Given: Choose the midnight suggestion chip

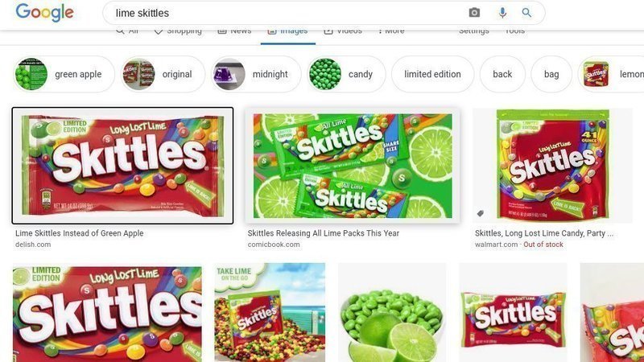Looking at the screenshot, I should [256, 74].
